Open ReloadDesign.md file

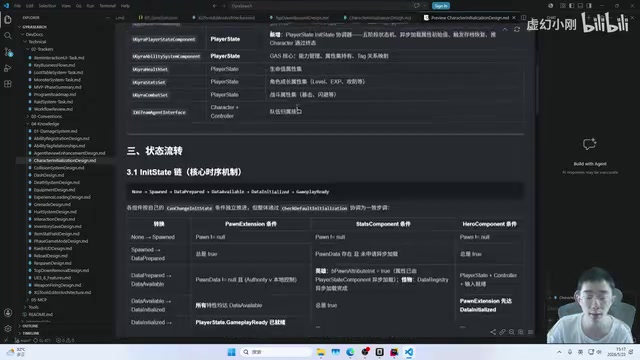point(51,256)
